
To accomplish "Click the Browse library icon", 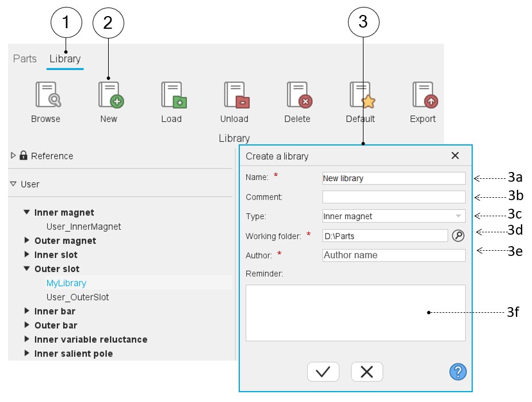I will [47, 95].
